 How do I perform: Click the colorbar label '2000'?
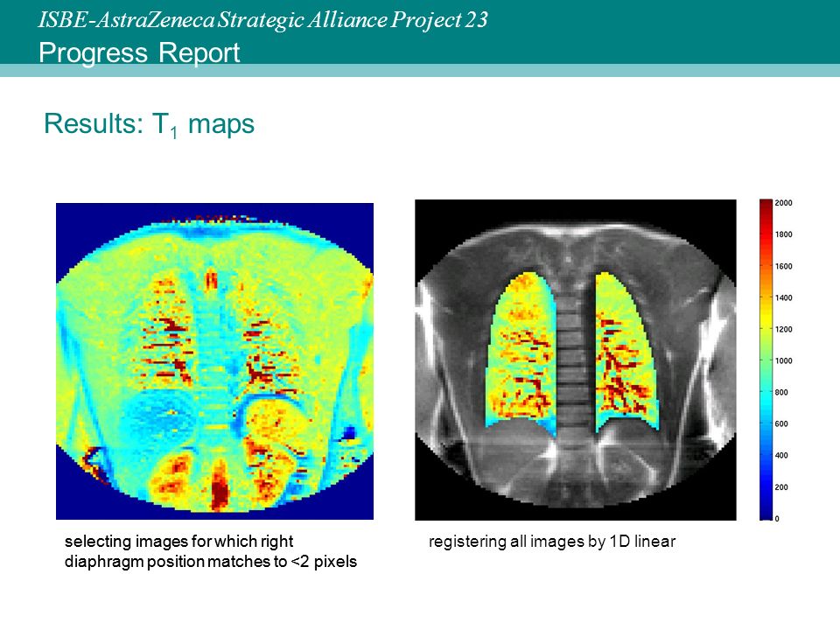[783, 203]
